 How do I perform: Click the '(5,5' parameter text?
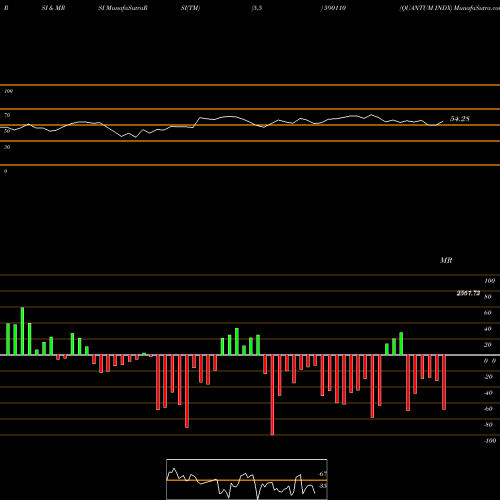coord(257,8)
